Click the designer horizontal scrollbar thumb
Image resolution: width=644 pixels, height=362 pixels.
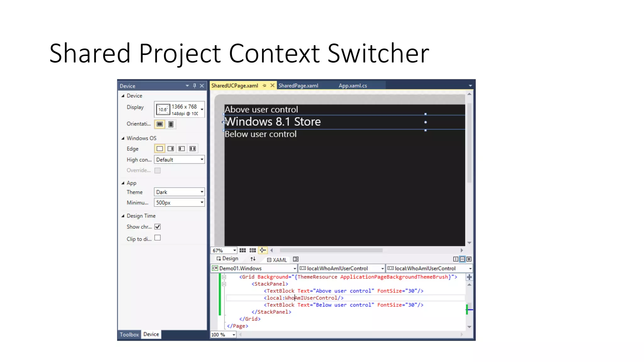331,250
